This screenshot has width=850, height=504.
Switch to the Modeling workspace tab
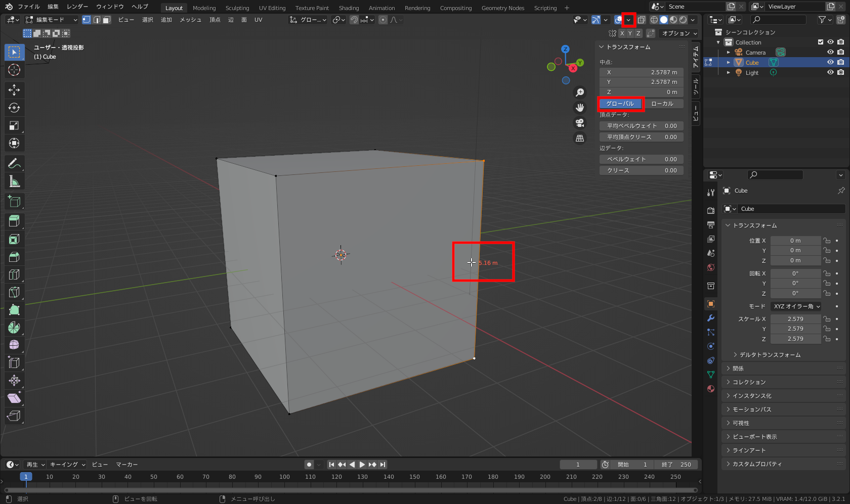coord(204,8)
